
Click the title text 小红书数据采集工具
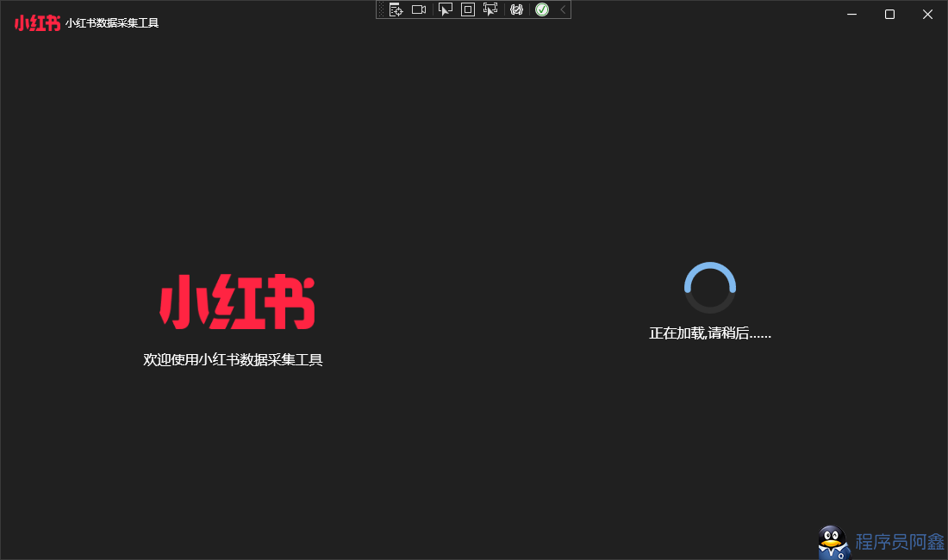pos(112,23)
